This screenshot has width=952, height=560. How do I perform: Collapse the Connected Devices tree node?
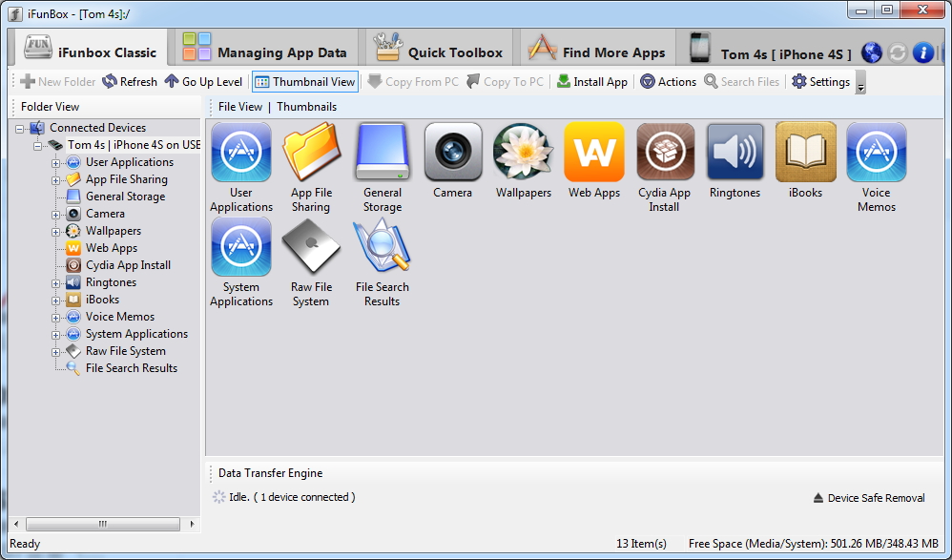click(21, 128)
